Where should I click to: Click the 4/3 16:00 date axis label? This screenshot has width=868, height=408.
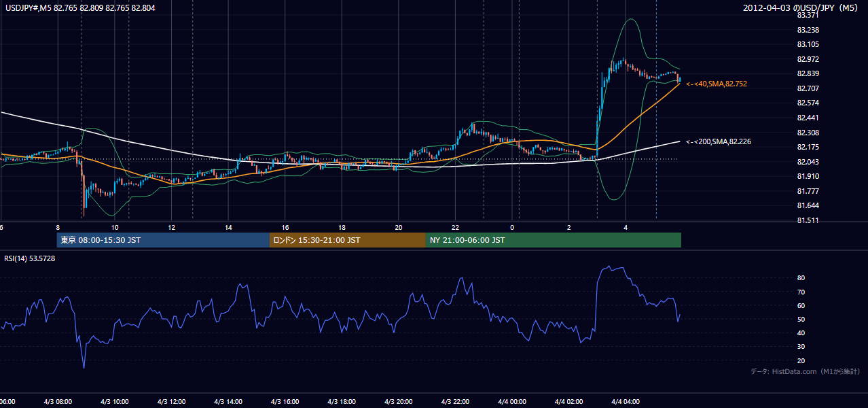click(285, 402)
